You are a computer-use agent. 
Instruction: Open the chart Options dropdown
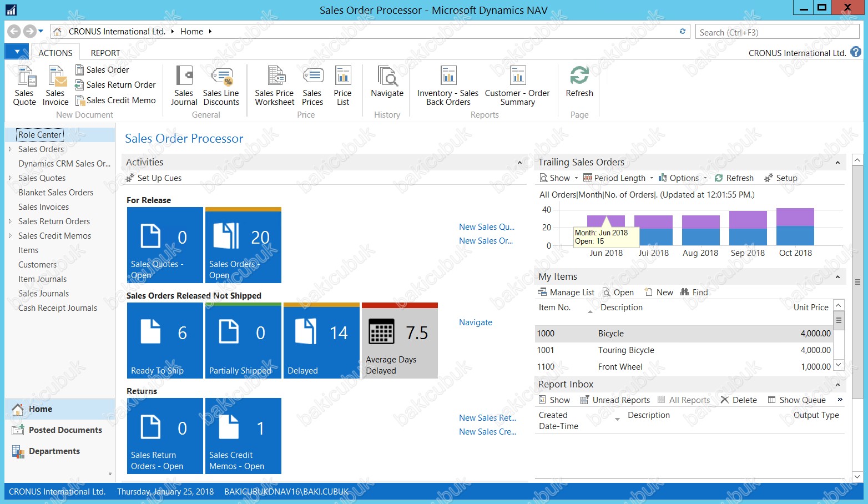[683, 178]
